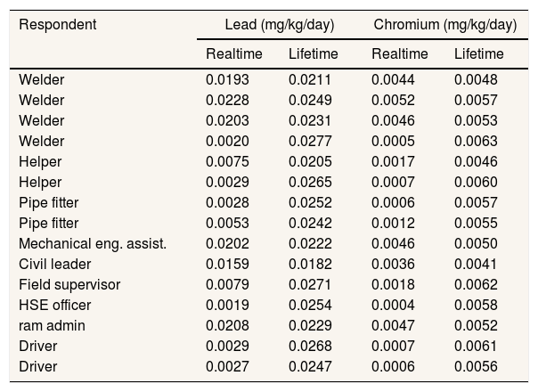Image resolution: width=538 pixels, height=392 pixels.
Task: Click the HSE officer row label
Action: (54, 305)
